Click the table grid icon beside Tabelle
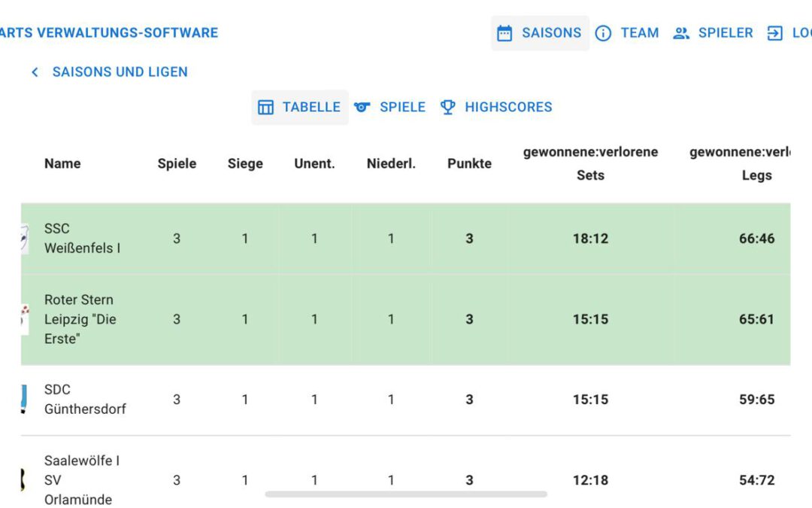This screenshot has width=812, height=508. tap(265, 107)
